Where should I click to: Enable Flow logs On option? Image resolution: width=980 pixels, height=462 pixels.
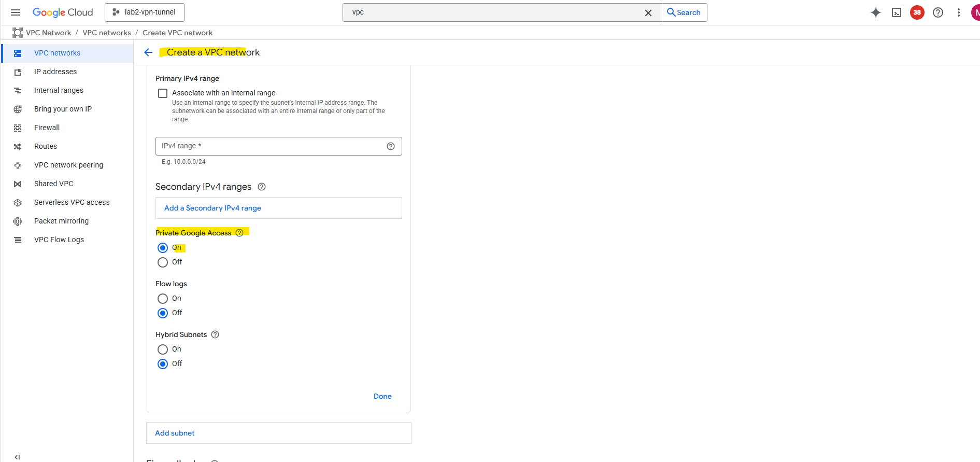tap(163, 299)
